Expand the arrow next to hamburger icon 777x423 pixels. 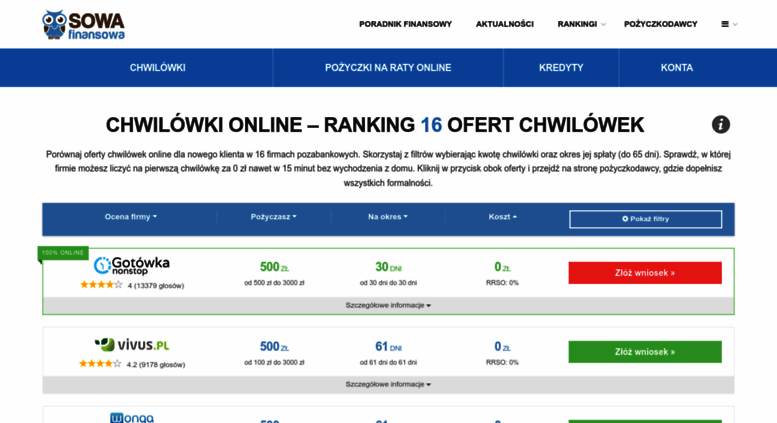click(x=735, y=24)
